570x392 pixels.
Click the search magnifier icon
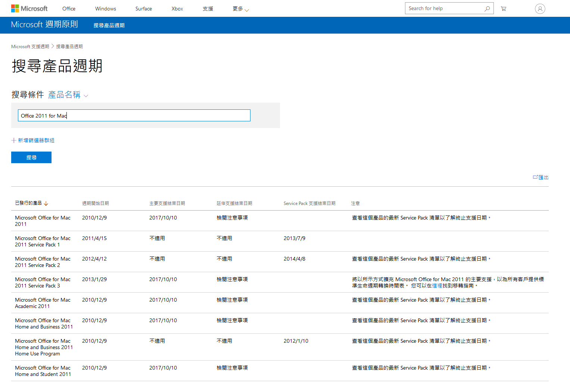click(487, 9)
